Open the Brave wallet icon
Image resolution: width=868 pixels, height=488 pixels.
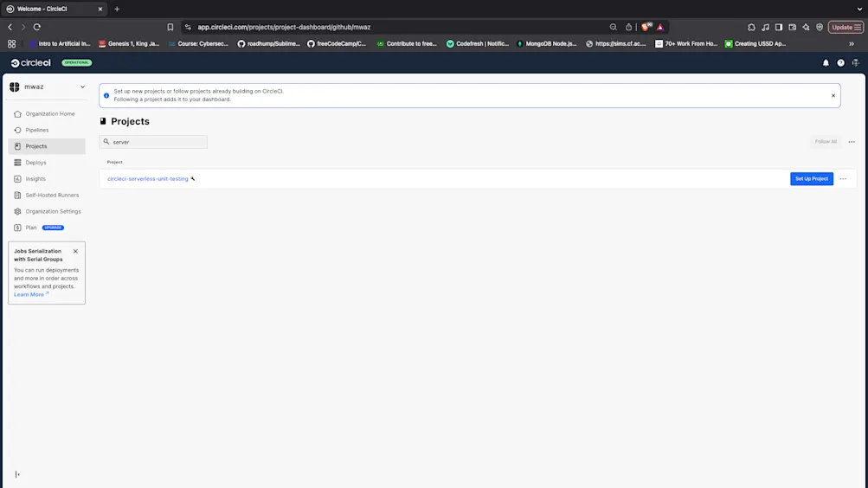tap(792, 27)
